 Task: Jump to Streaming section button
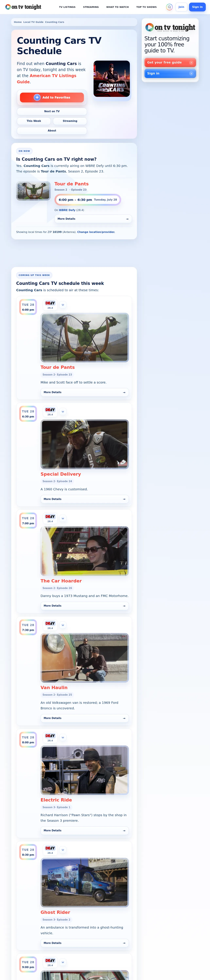click(x=70, y=121)
